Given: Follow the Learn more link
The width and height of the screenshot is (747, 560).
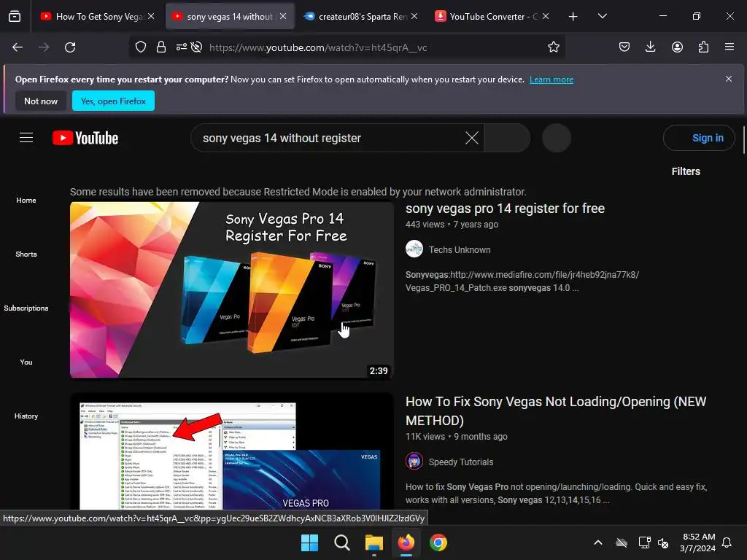Looking at the screenshot, I should pos(551,79).
